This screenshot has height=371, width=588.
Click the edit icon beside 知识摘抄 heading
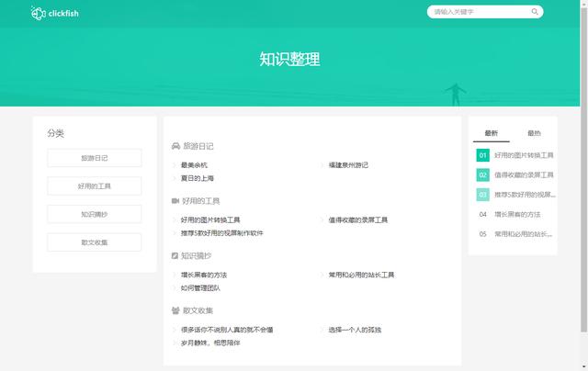tap(175, 255)
